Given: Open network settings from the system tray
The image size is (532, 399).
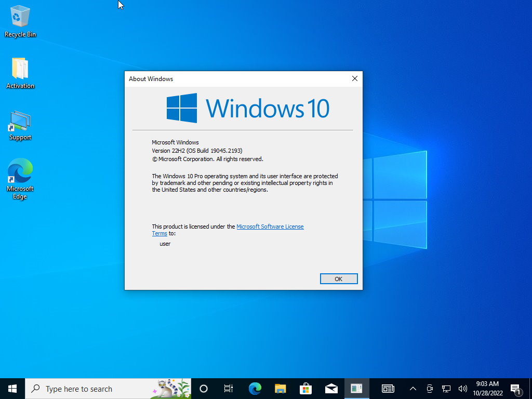Looking at the screenshot, I should 446,389.
